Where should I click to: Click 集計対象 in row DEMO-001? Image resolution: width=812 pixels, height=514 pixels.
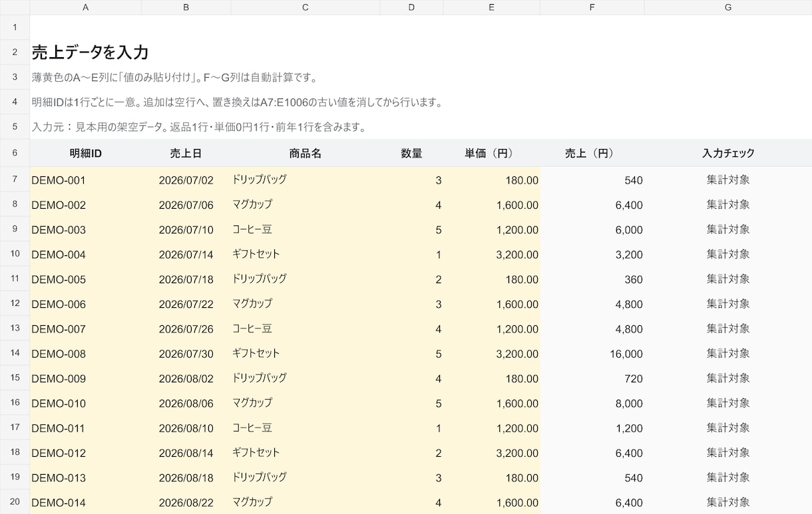(x=728, y=180)
